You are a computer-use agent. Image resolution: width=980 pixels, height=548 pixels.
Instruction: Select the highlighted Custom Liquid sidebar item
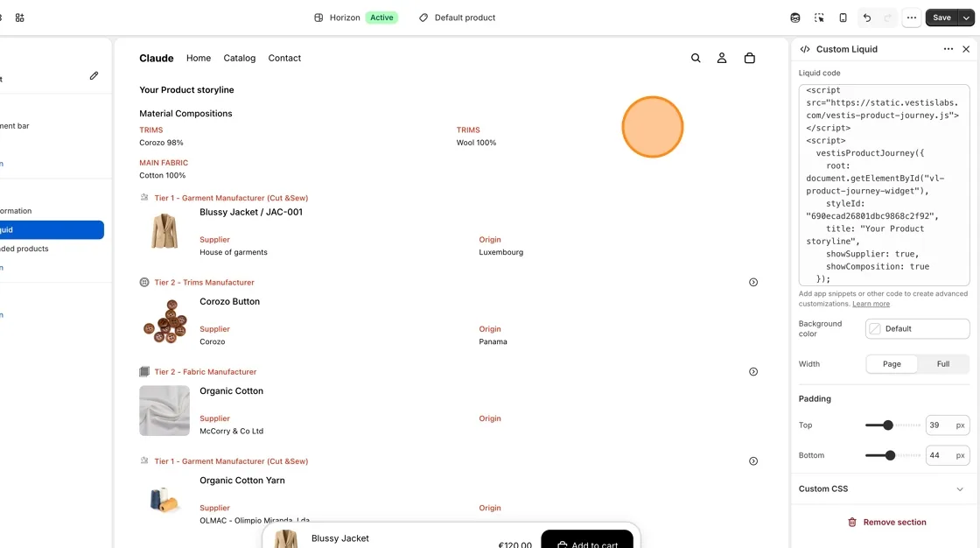point(52,229)
